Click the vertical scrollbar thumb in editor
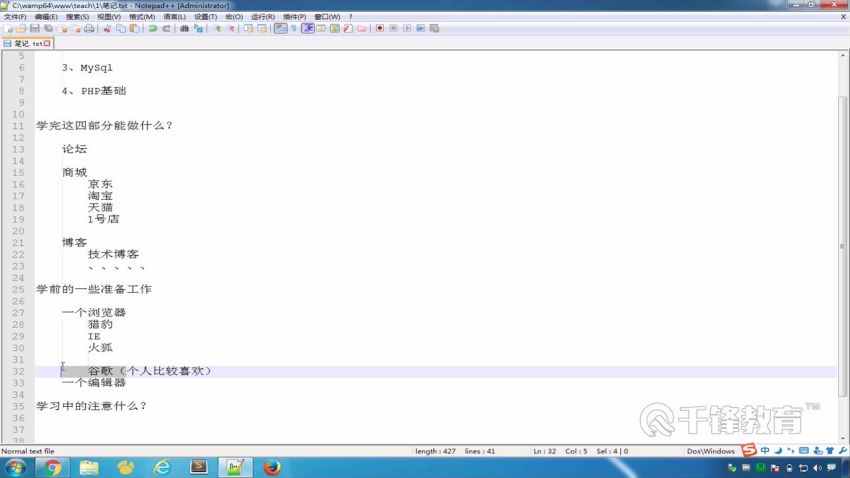850x478 pixels. click(x=842, y=247)
